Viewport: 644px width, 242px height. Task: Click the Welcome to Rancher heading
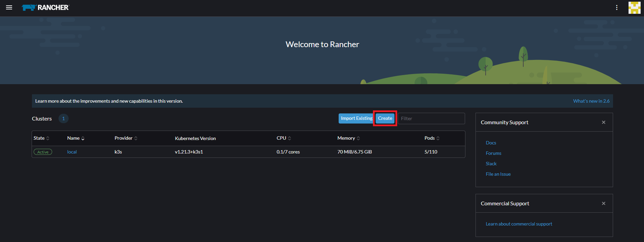click(322, 44)
